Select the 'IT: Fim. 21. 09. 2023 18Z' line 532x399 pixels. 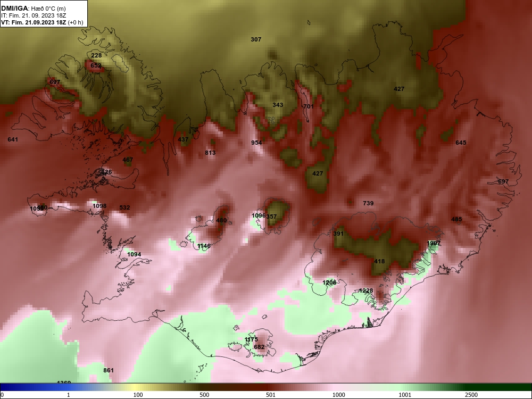(34, 15)
